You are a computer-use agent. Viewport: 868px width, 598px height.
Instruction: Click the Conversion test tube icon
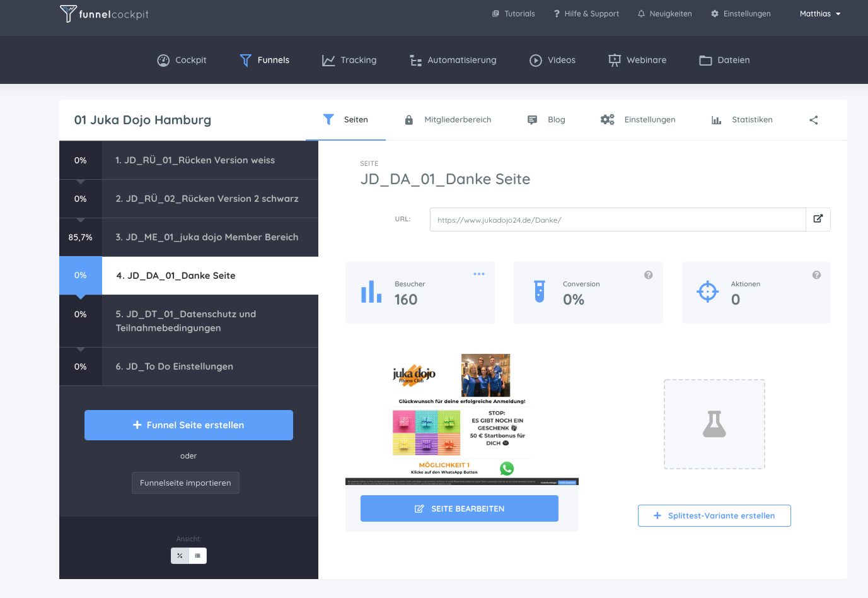pyautogui.click(x=540, y=291)
